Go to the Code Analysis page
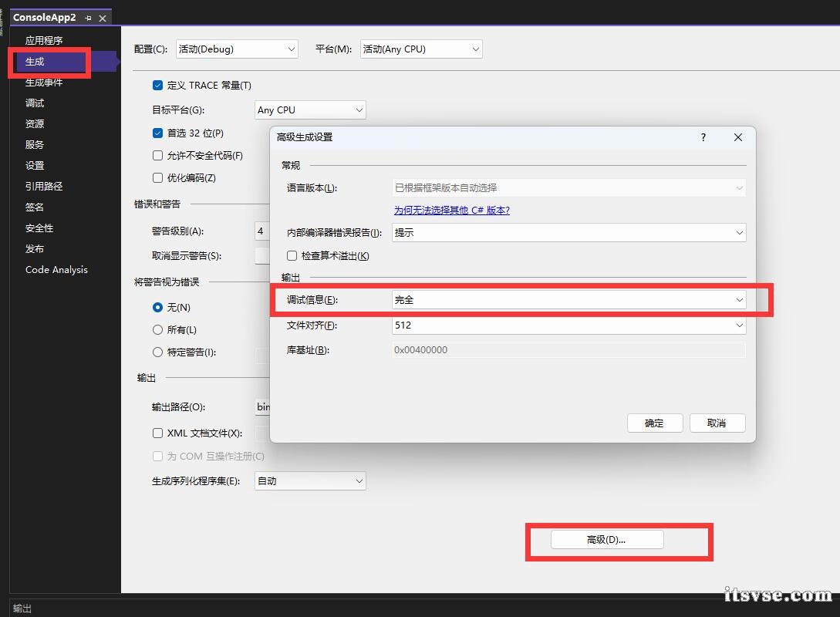Screen dimensions: 840x617 tap(56, 270)
